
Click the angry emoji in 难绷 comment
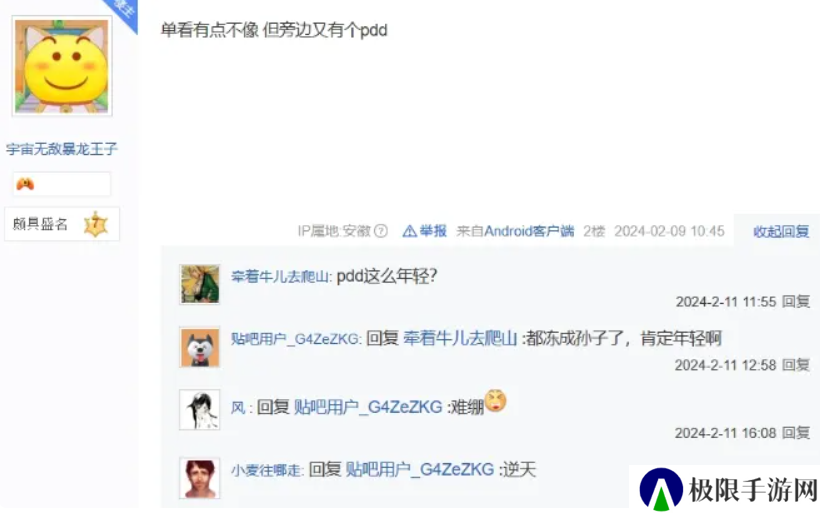click(495, 401)
